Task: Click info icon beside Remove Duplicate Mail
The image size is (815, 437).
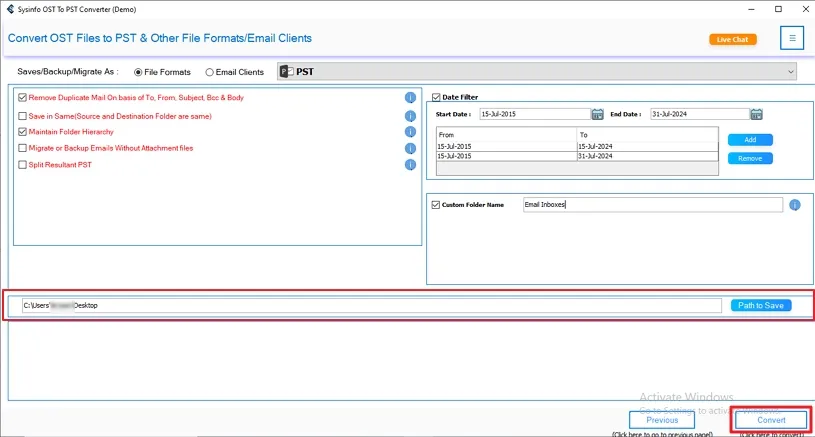Action: 410,98
